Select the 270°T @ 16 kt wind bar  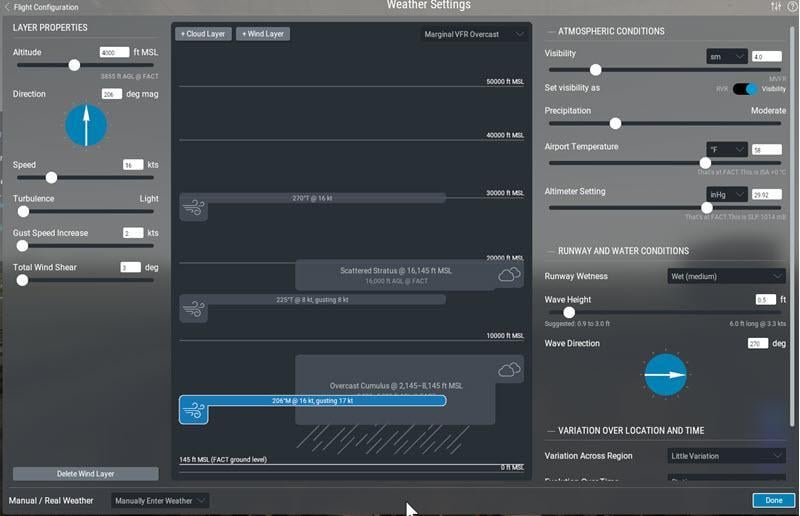(x=312, y=198)
